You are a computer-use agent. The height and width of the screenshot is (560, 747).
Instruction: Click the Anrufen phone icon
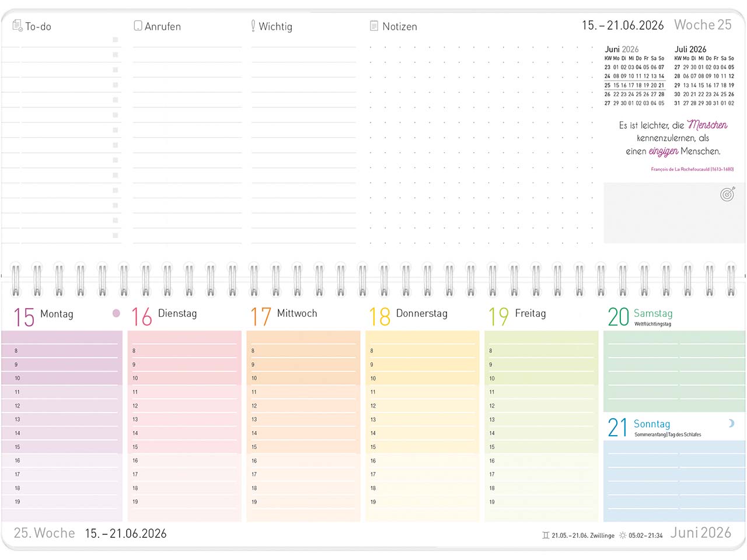[x=138, y=26]
